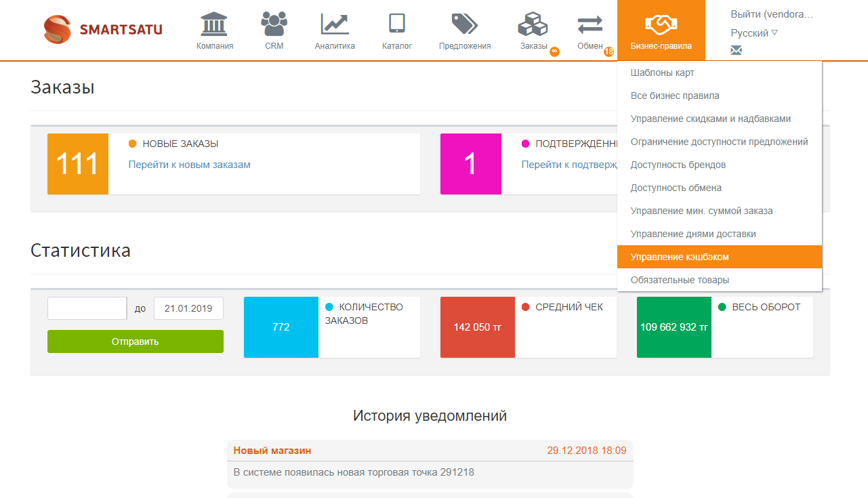Click the CRM nav label
The image size is (868, 498).
[274, 46]
